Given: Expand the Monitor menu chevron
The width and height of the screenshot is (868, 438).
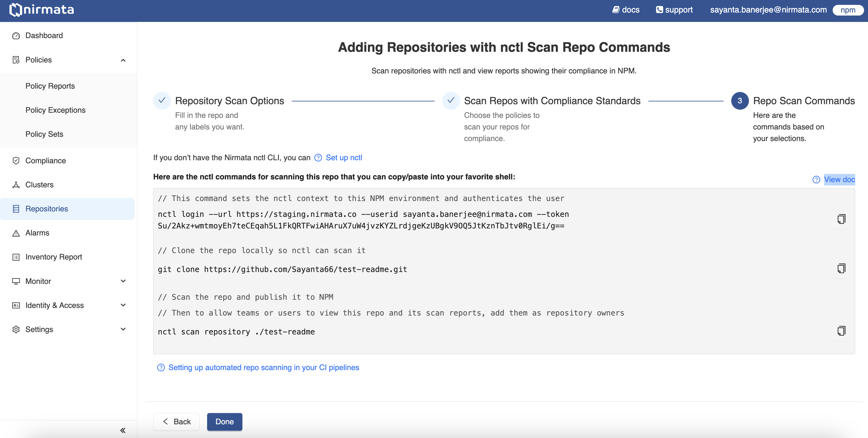Looking at the screenshot, I should coord(123,281).
